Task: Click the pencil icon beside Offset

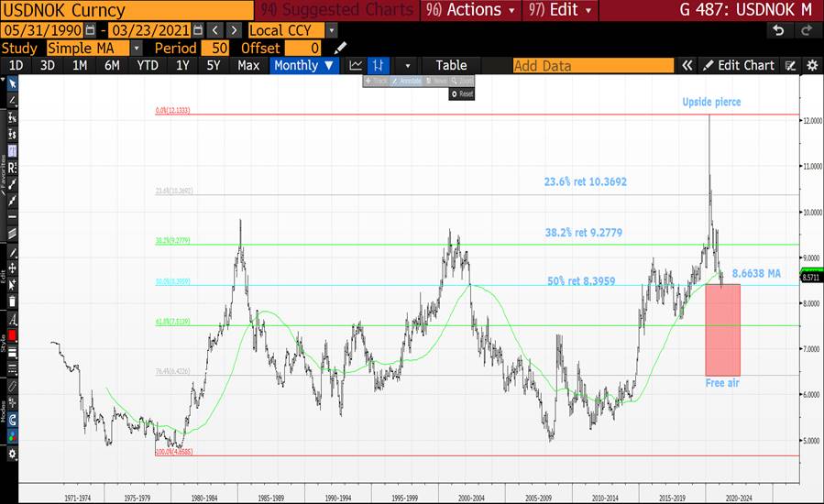Action: tap(341, 48)
